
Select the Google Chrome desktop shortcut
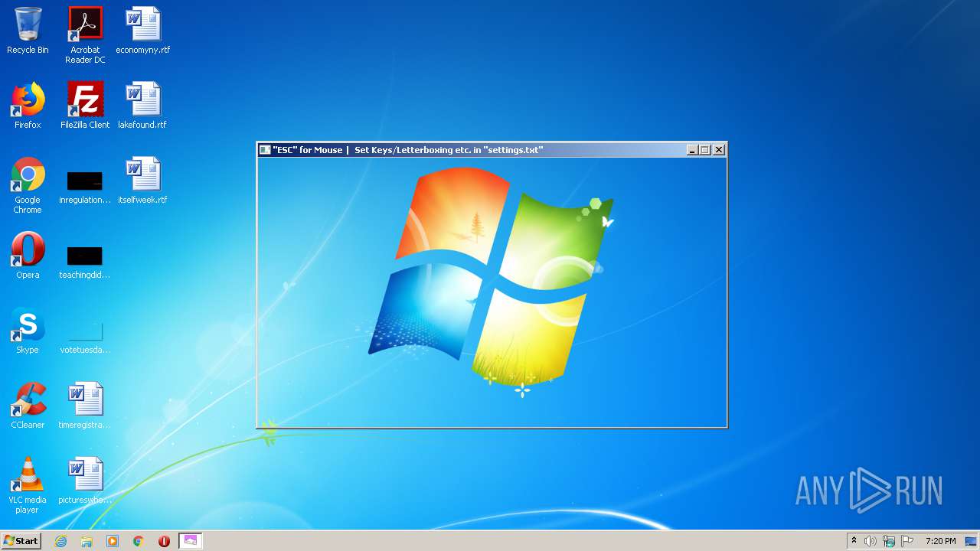click(x=28, y=186)
